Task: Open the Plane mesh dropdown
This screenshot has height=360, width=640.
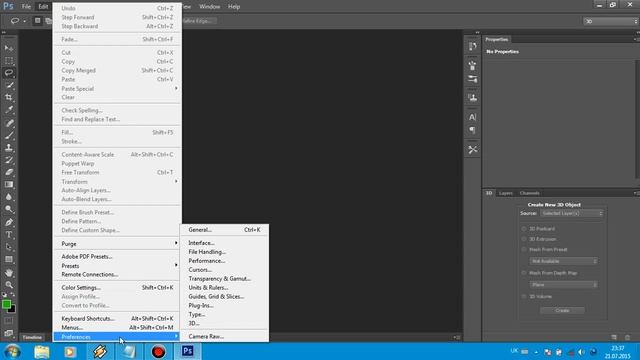Action: tap(563, 284)
